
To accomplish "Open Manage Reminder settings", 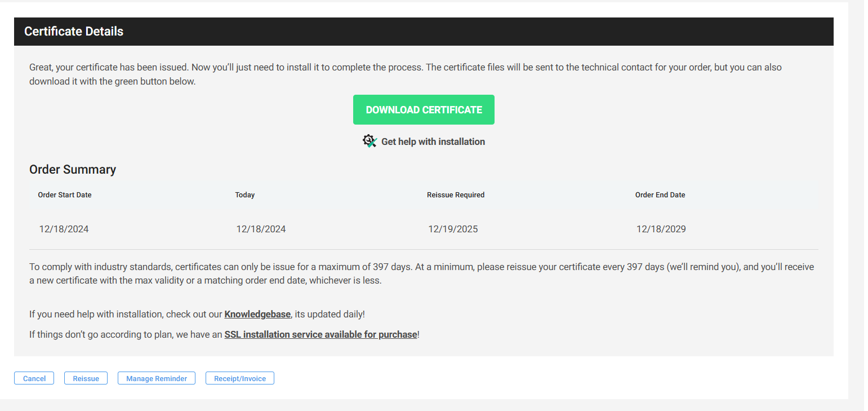I will tap(156, 378).
